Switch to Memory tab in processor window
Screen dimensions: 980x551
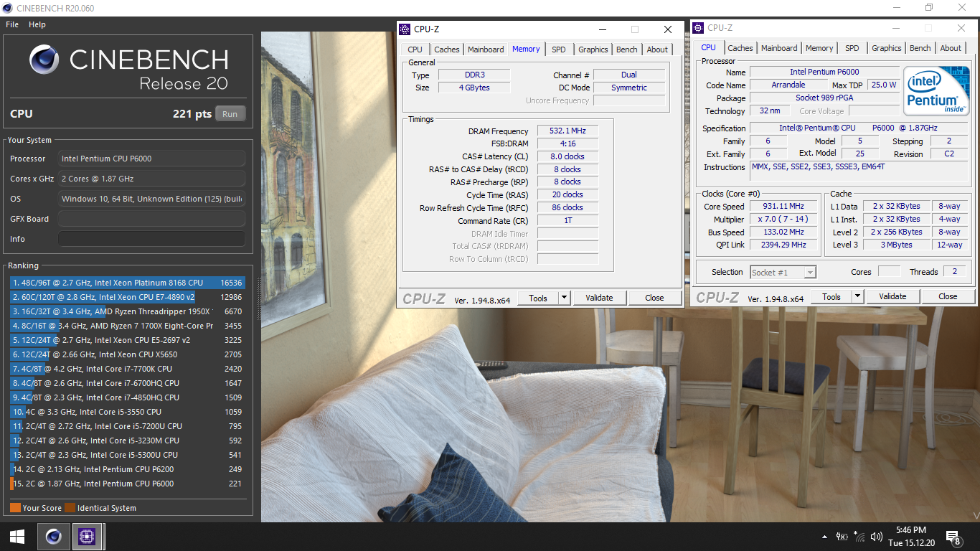tap(819, 48)
